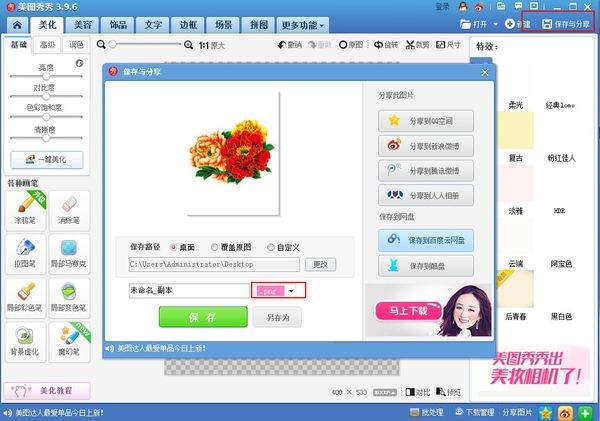The height and width of the screenshot is (421, 600).
Task: Switch to the 文字 tab
Action: (x=153, y=25)
